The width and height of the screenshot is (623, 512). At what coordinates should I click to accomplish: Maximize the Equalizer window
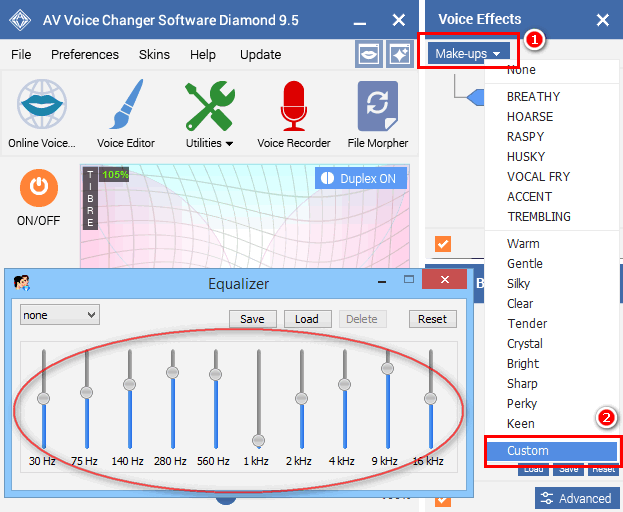pyautogui.click(x=408, y=280)
